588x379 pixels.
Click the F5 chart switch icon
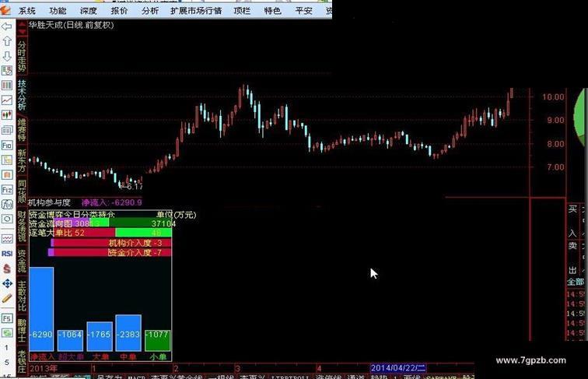[7, 318]
